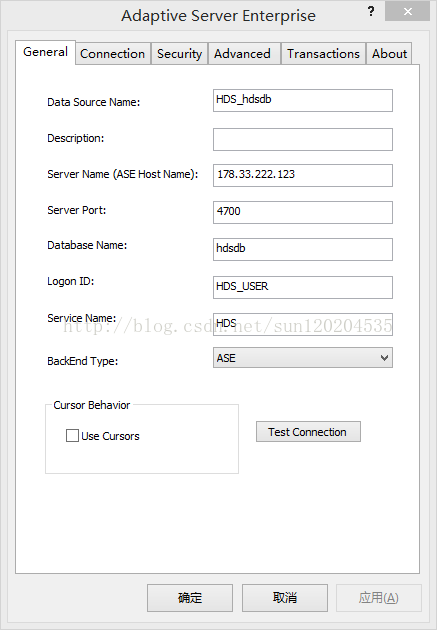Click the Test Connection button
This screenshot has width=437, height=630.
tap(308, 432)
